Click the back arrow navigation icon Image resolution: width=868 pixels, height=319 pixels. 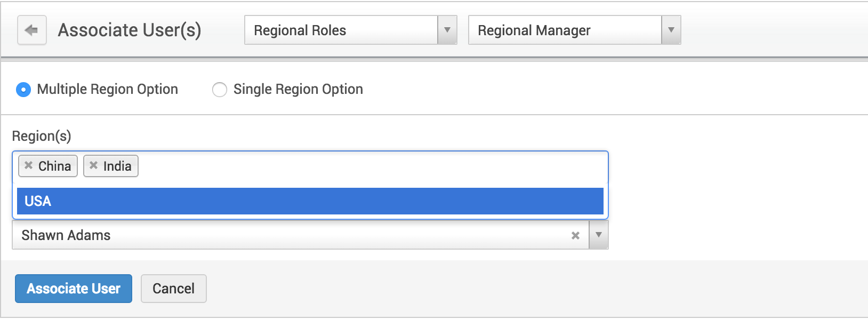pyautogui.click(x=31, y=30)
